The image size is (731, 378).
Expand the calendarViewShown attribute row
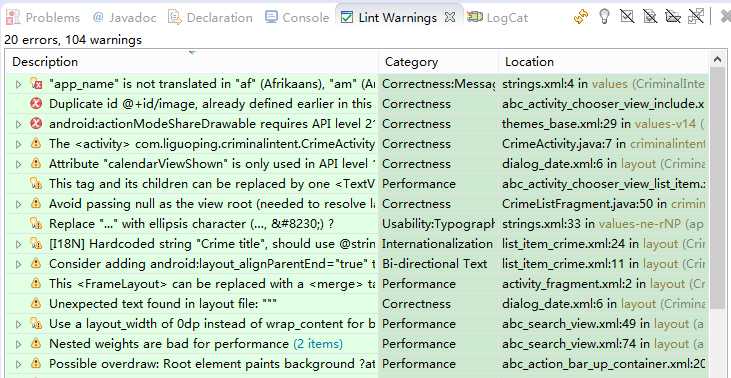tap(19, 164)
